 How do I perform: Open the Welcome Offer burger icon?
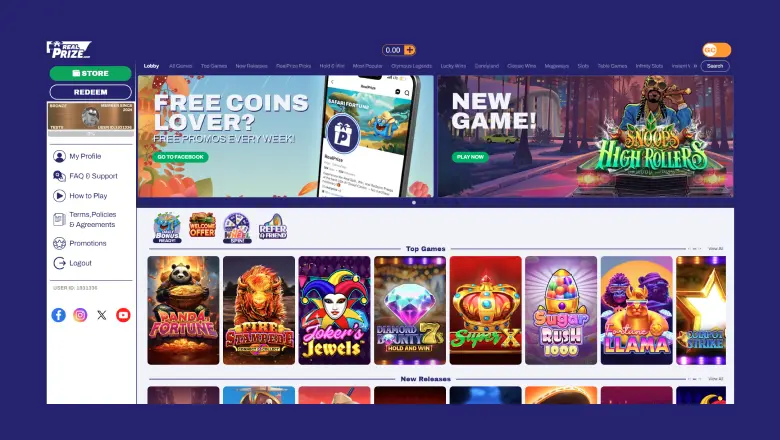coord(202,225)
